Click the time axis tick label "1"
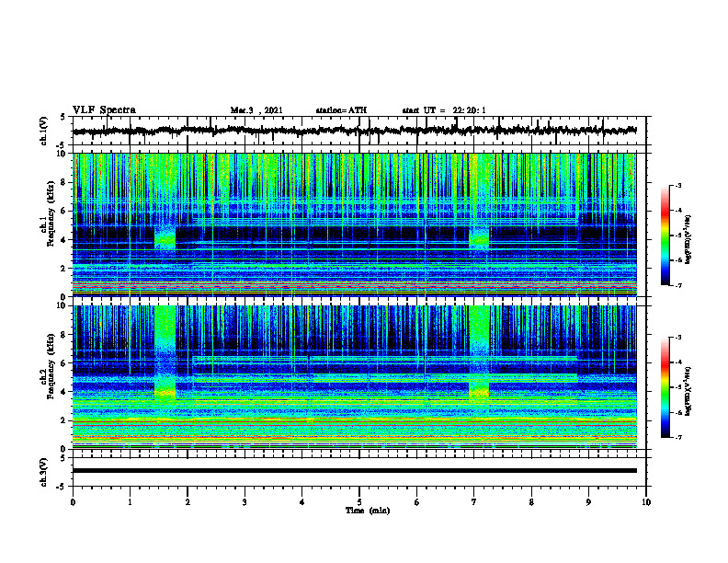The height and width of the screenshot is (563, 728). pyautogui.click(x=130, y=502)
